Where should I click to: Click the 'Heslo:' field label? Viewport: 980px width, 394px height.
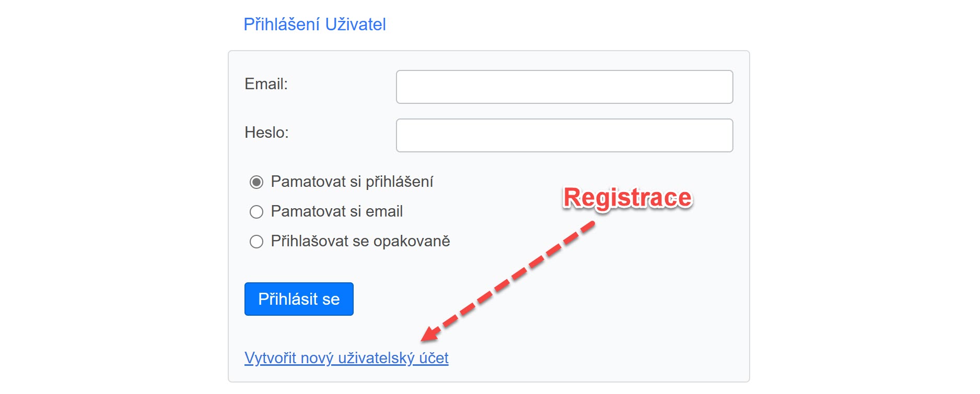click(x=266, y=133)
